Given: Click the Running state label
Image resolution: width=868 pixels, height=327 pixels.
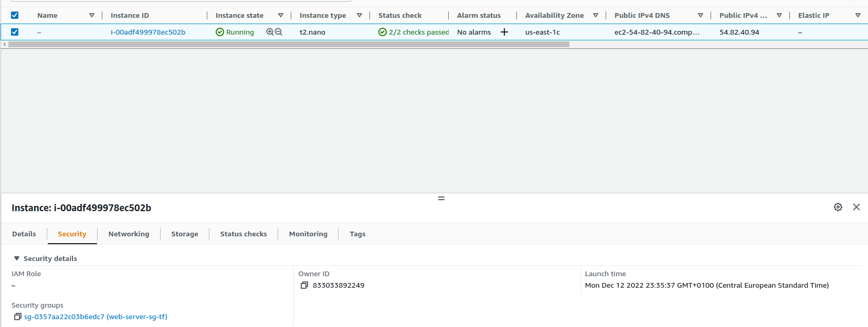Looking at the screenshot, I should (x=240, y=32).
